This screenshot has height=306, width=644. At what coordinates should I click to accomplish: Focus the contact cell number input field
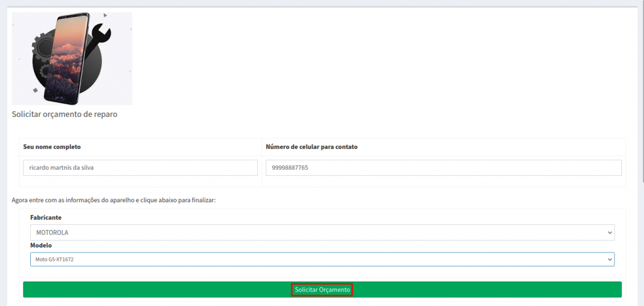pos(443,168)
